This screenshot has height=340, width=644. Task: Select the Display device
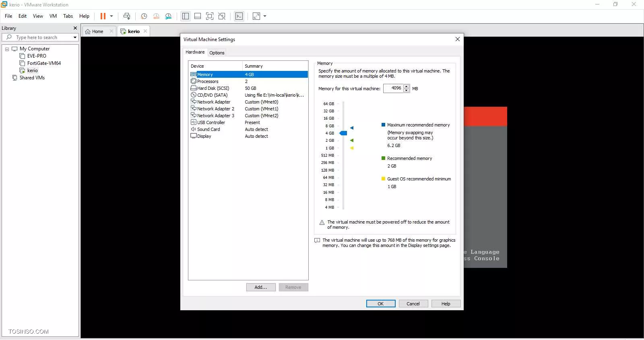(x=249, y=136)
